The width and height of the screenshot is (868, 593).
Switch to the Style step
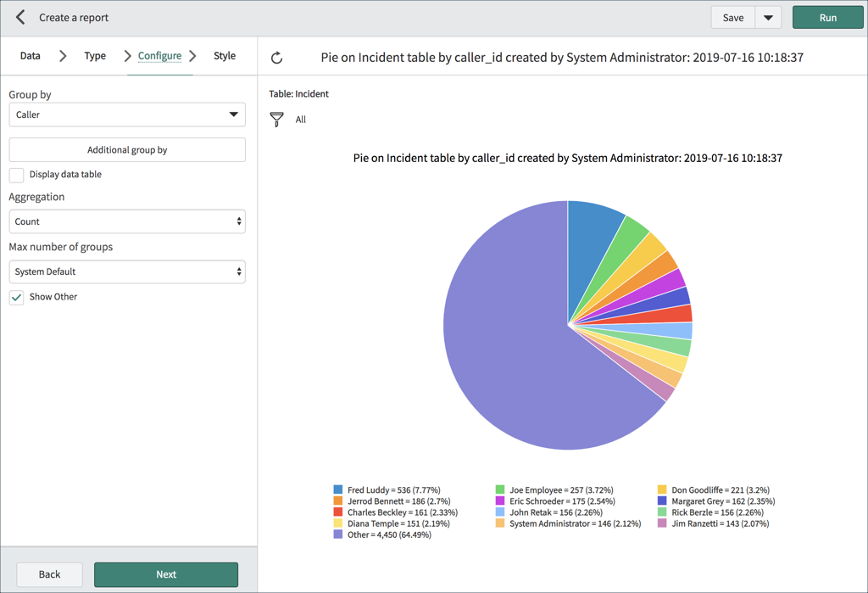pos(224,55)
